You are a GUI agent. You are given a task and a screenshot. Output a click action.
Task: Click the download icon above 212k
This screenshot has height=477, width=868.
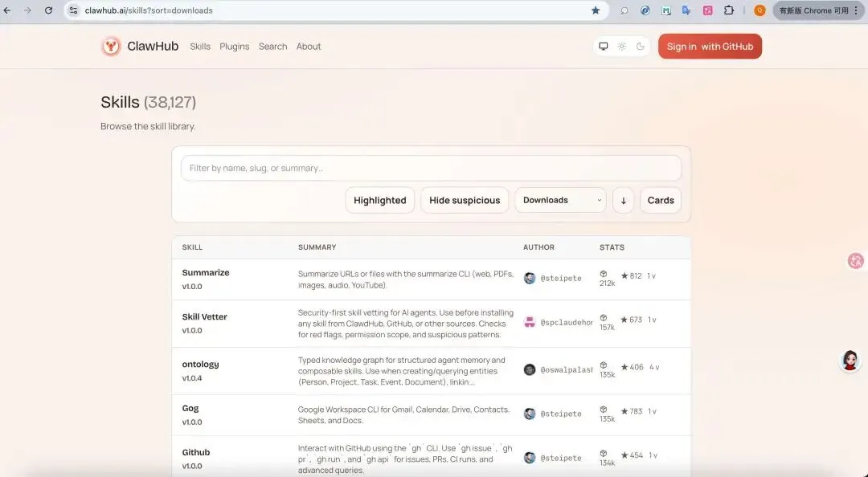(x=604, y=274)
